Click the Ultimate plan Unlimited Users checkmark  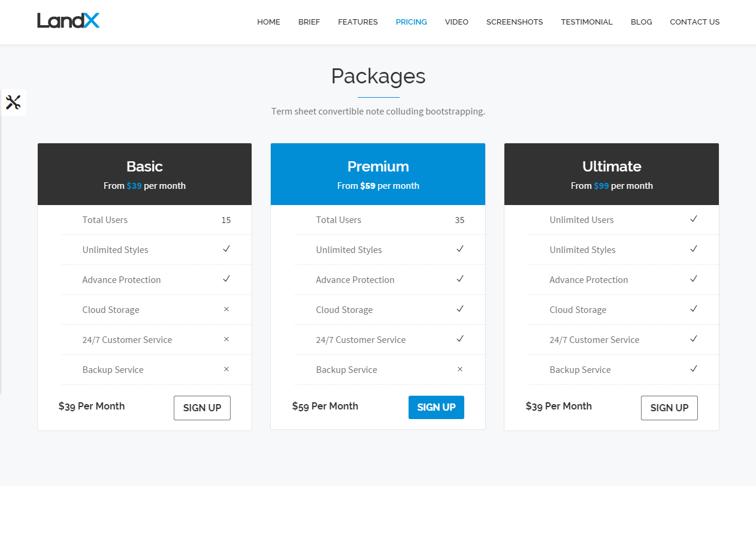tap(694, 219)
